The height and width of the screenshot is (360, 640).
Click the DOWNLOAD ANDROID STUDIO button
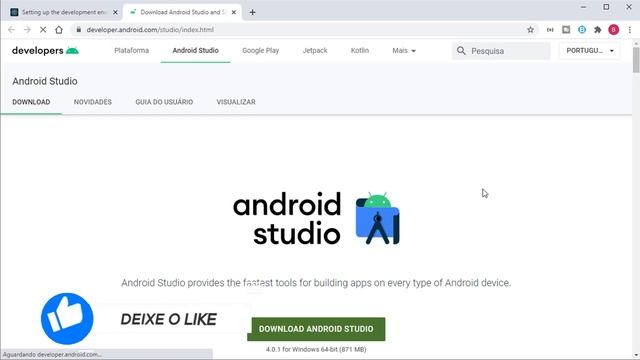tap(316, 329)
